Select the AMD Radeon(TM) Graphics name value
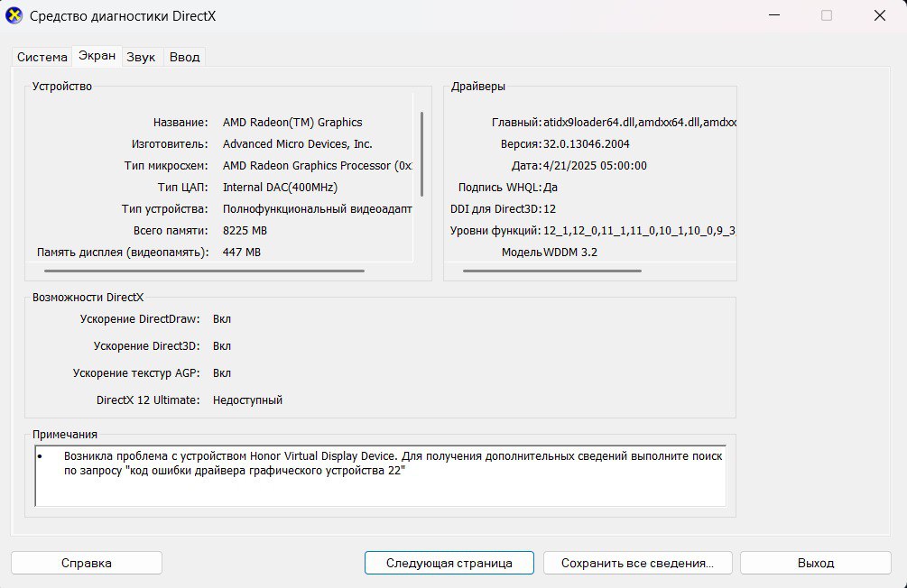The width and height of the screenshot is (907, 588). tap(292, 122)
